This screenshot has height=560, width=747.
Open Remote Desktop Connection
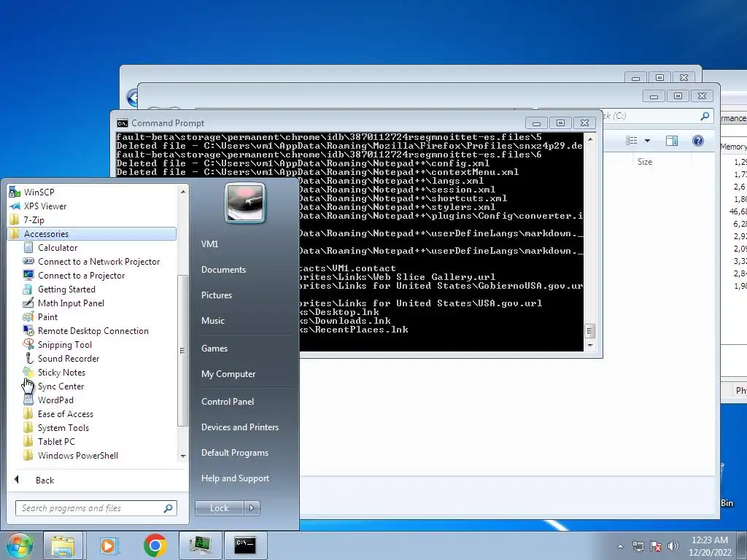point(93,330)
